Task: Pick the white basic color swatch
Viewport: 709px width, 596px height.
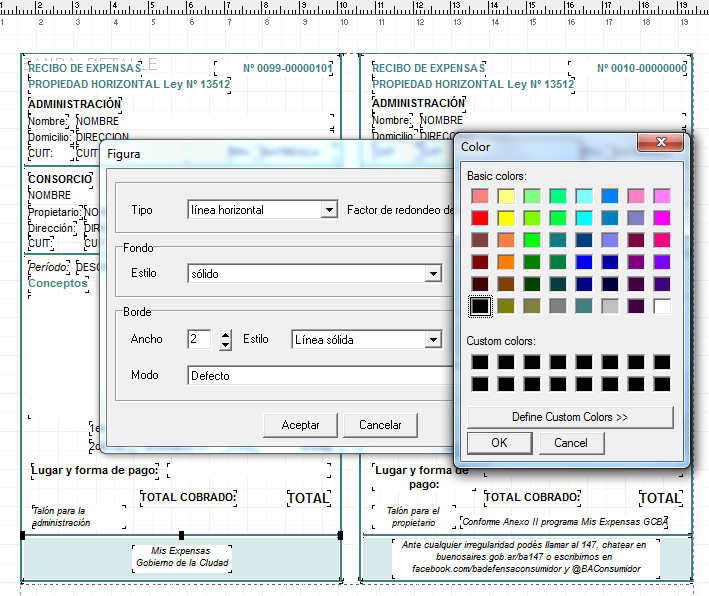Action: tap(661, 306)
